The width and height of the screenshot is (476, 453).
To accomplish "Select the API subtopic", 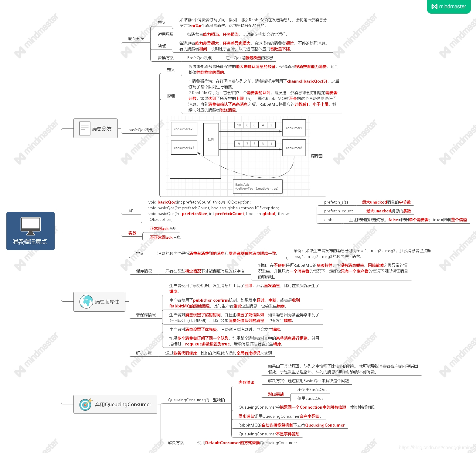I will pos(131,211).
